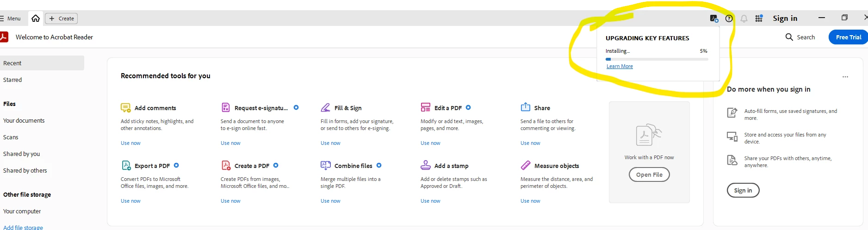
Task: Open the notifications bell icon
Action: point(744,19)
